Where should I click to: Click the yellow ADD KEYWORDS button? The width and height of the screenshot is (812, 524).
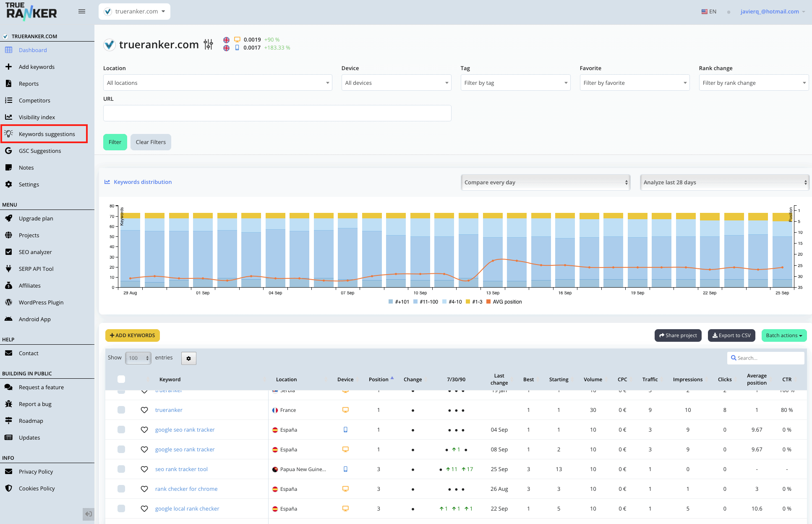133,335
